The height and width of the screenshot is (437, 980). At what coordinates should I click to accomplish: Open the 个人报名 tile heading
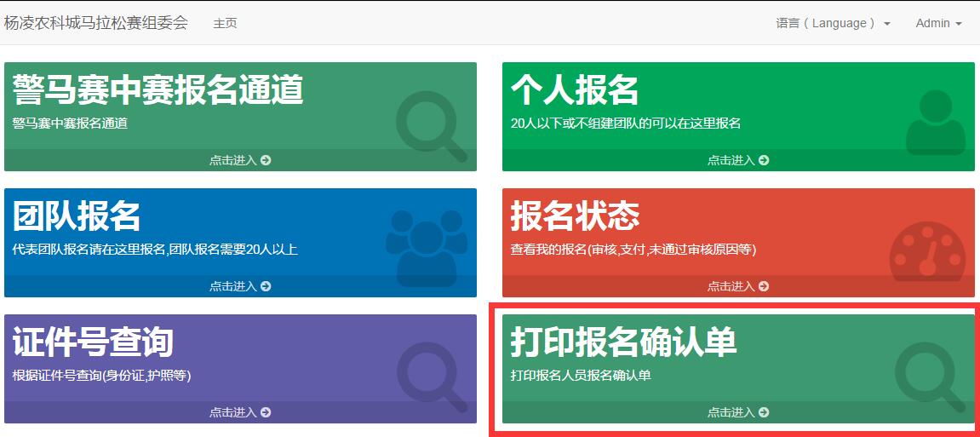click(575, 89)
